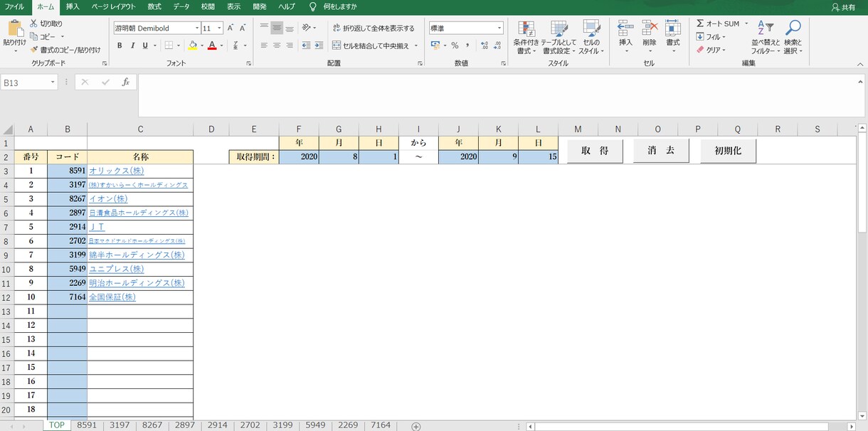
Task: Click the Paste (貼り付け) icon
Action: click(x=15, y=28)
